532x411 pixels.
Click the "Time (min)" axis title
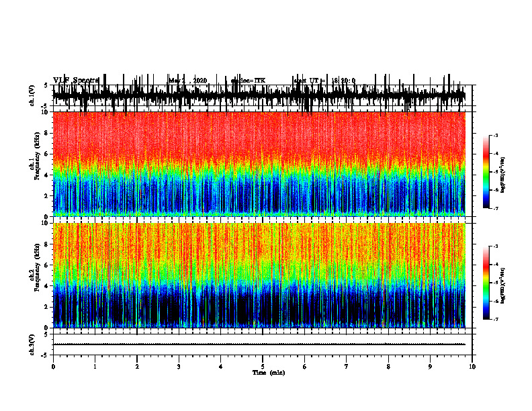[x=269, y=373]
